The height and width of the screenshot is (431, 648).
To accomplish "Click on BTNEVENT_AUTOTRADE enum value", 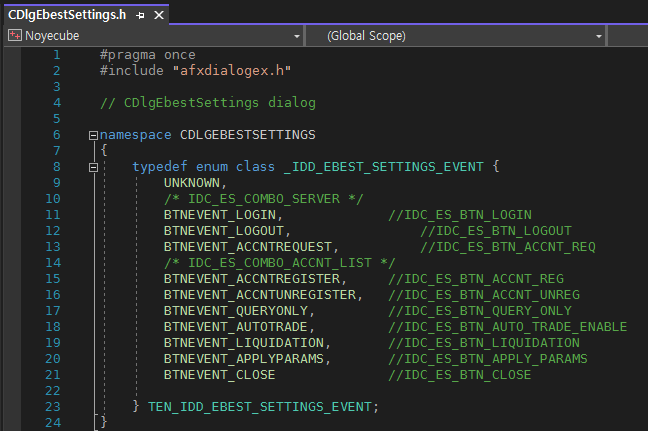I will [x=236, y=327].
